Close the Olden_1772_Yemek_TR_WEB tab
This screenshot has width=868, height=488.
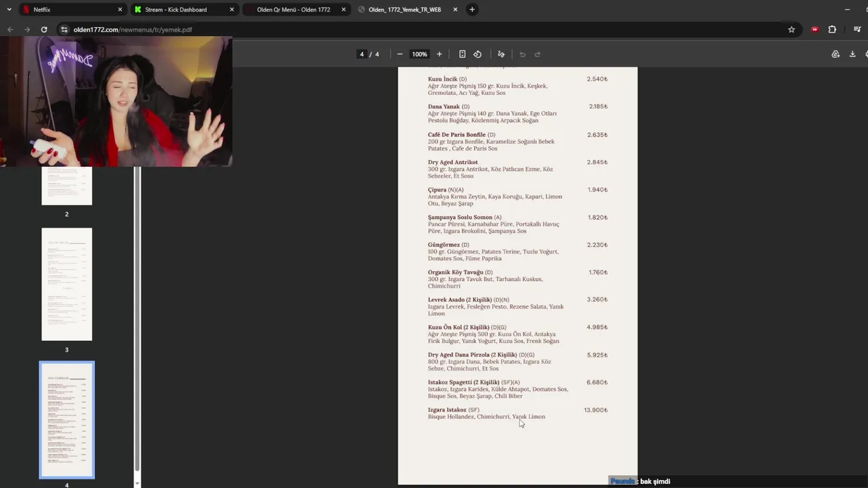455,9
